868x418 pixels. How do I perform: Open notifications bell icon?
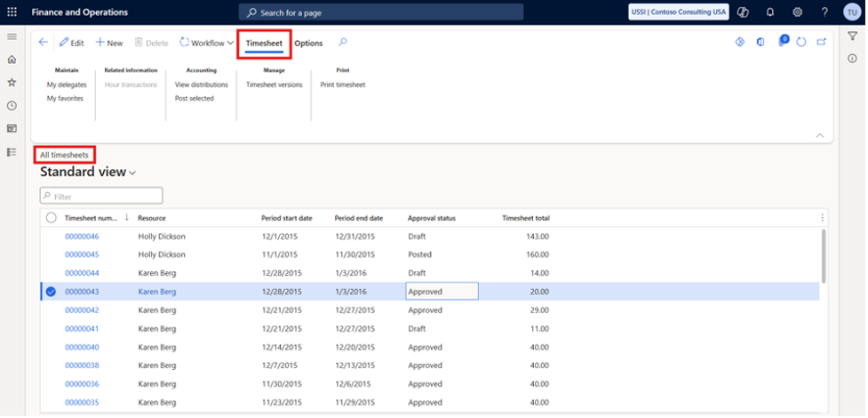770,12
